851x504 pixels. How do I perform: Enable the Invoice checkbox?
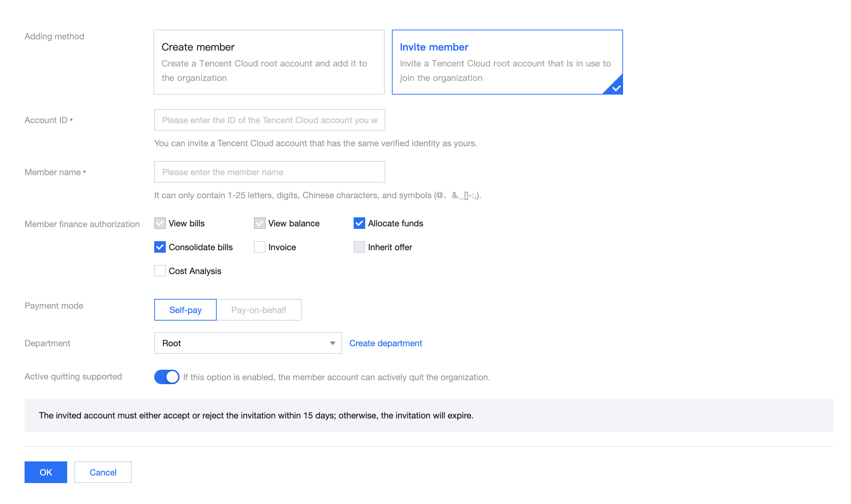(260, 247)
